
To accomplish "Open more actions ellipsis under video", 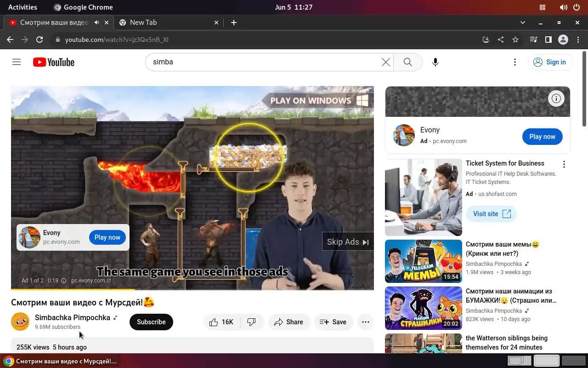I will pyautogui.click(x=366, y=322).
